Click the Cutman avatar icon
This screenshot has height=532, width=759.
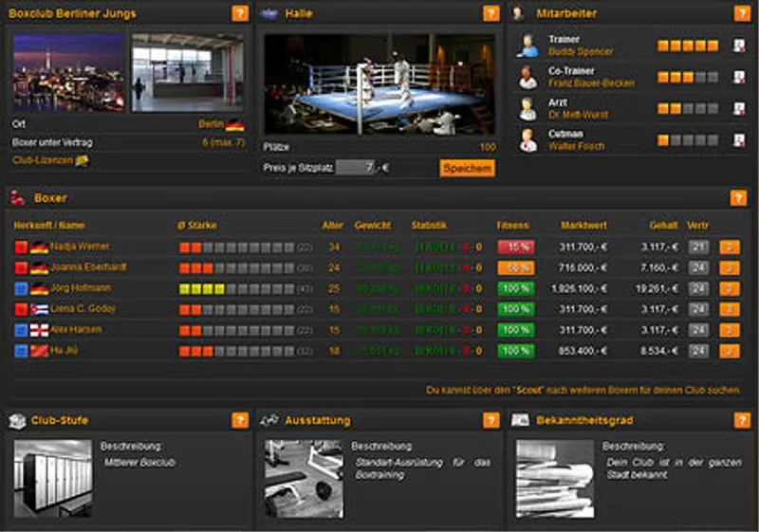528,140
